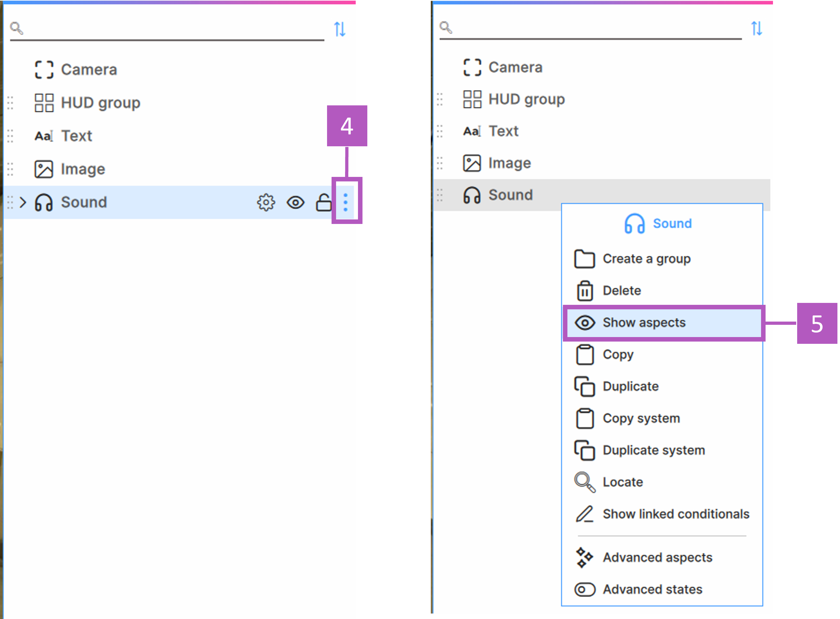The height and width of the screenshot is (619, 840).
Task: Select HUD group in right panel list
Action: click(x=526, y=99)
